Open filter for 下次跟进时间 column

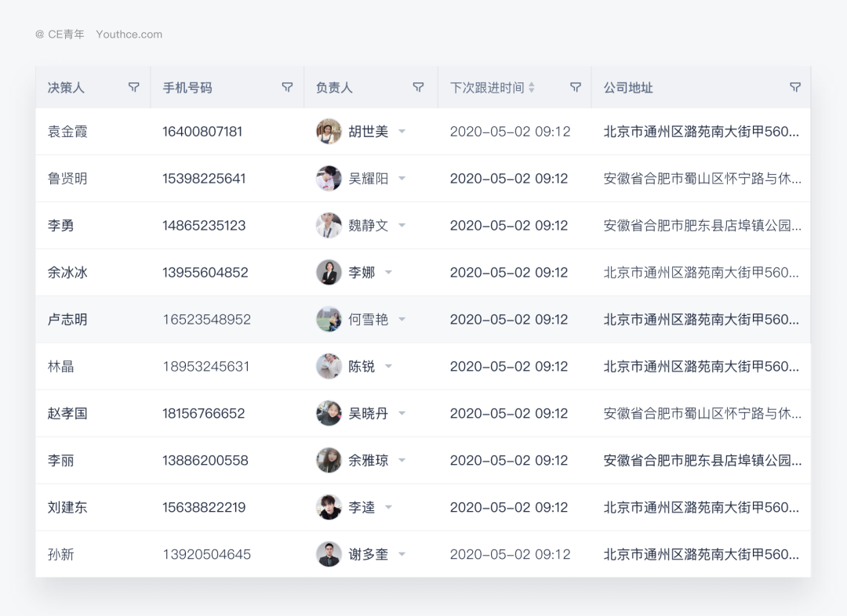click(x=576, y=88)
